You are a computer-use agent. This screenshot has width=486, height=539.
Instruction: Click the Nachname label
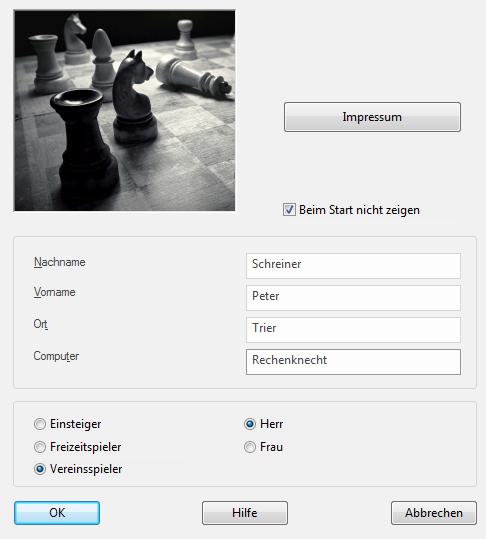[59, 262]
